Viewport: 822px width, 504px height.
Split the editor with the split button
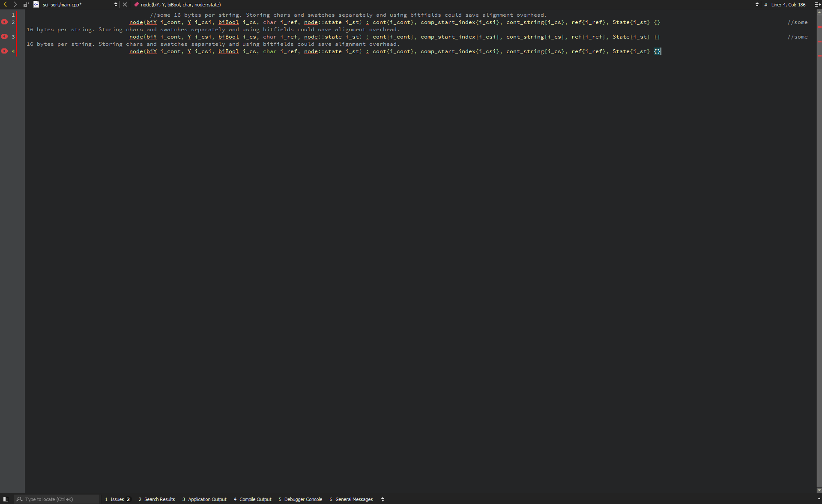coord(817,5)
